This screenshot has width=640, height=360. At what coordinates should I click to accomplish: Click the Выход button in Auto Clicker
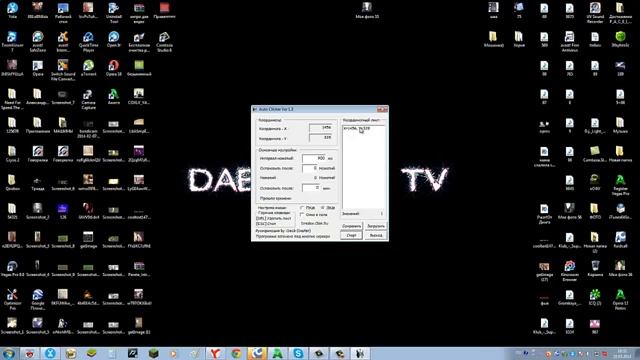click(376, 235)
